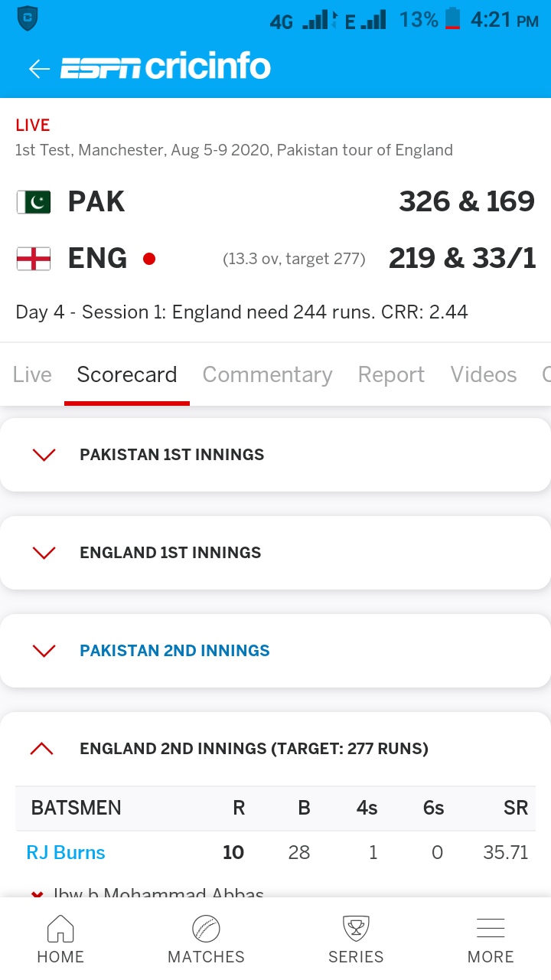Open the Report tab
The height and width of the screenshot is (980, 551).
pyautogui.click(x=391, y=374)
